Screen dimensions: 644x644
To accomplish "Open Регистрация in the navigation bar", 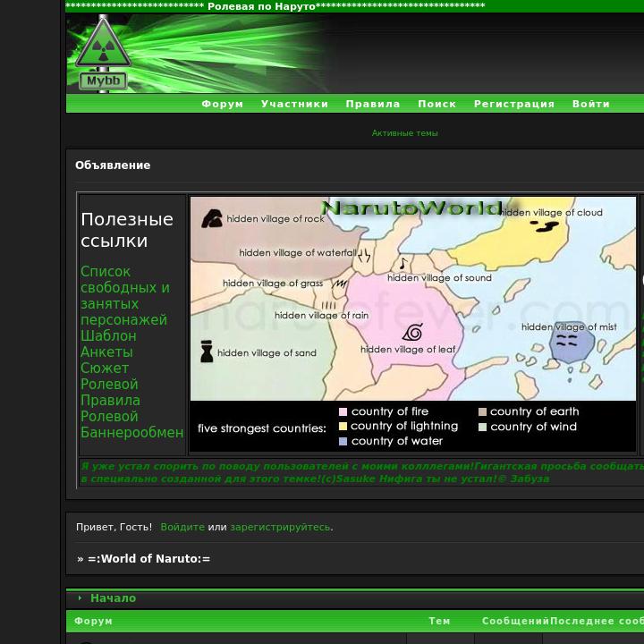I will (x=514, y=104).
